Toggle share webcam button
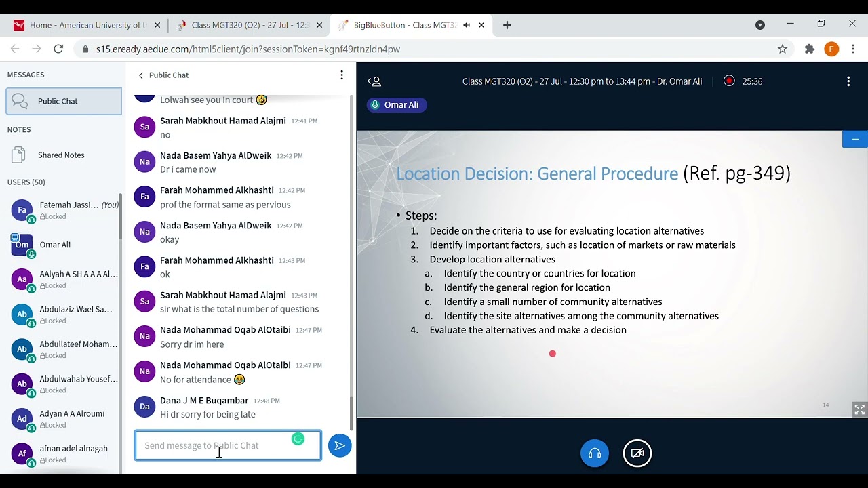Viewport: 868px width, 488px height. click(x=637, y=453)
